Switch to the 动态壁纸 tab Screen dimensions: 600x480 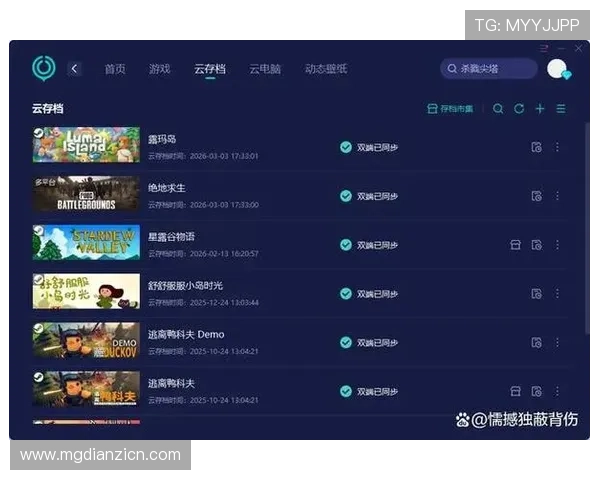326,69
